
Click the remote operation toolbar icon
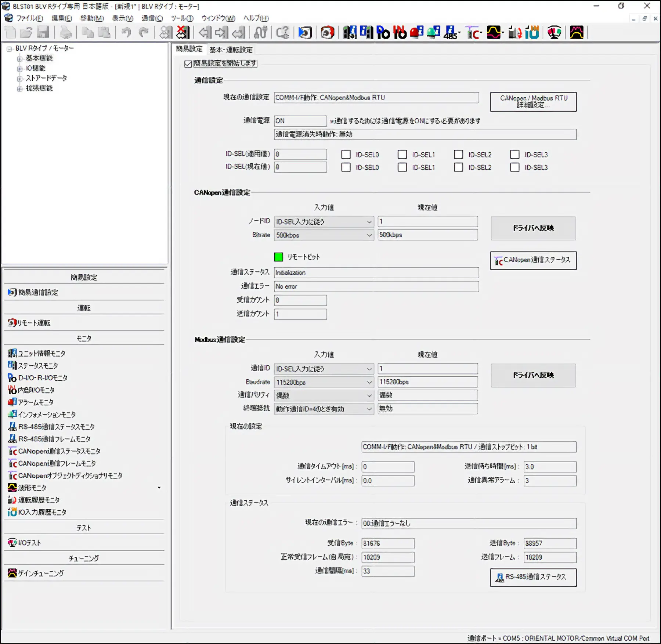pos(327,33)
